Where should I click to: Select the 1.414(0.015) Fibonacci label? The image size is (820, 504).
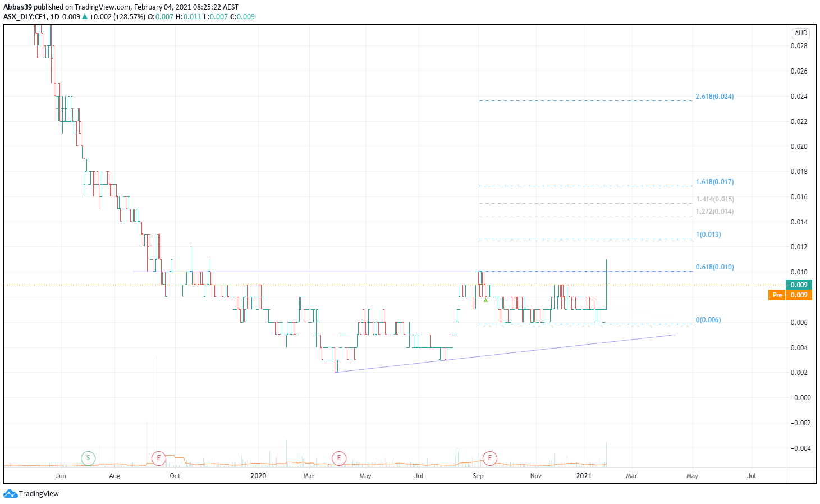coord(714,199)
